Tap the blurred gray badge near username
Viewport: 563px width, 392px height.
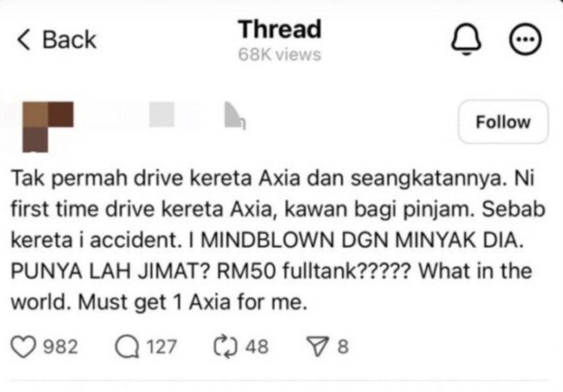pyautogui.click(x=235, y=115)
